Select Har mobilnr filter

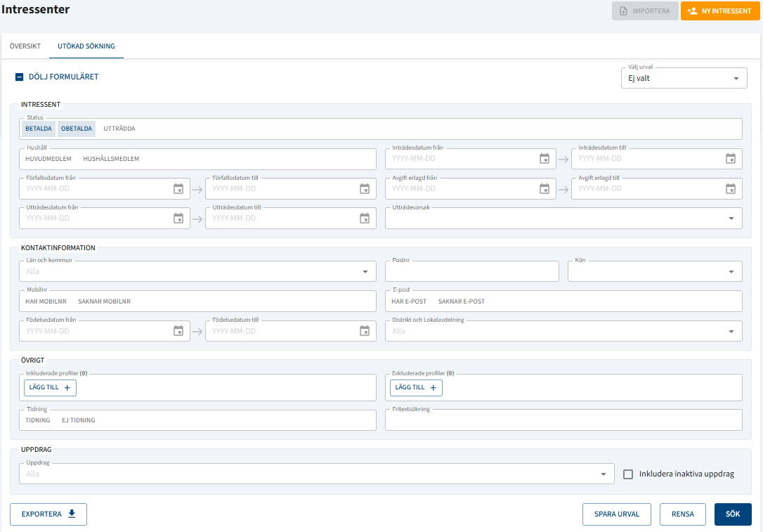tap(46, 301)
